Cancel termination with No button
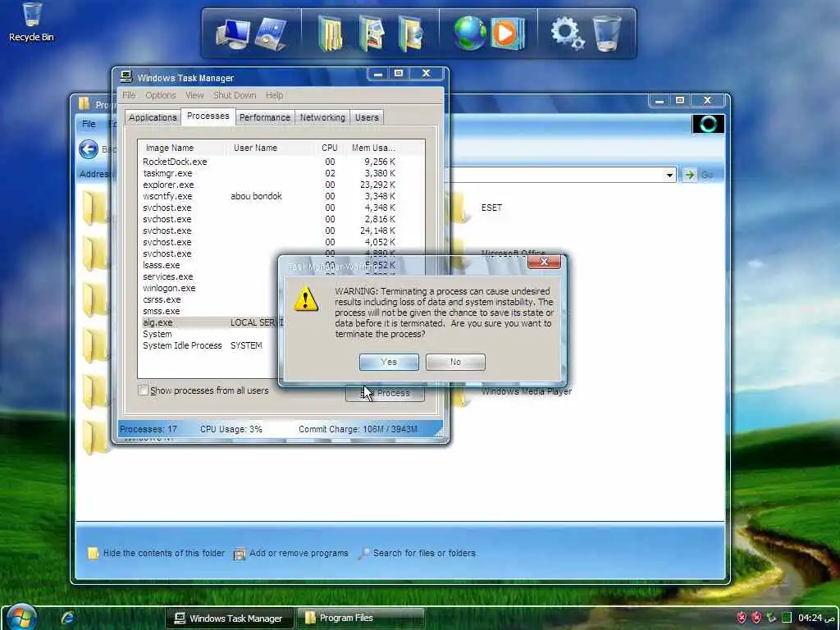Viewport: 840px width, 630px height. point(455,362)
